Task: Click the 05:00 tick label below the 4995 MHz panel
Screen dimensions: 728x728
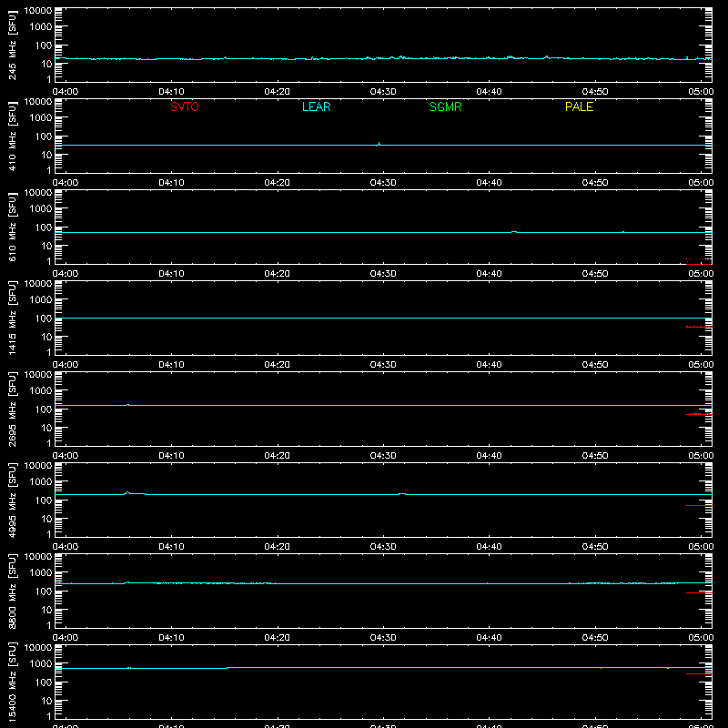Action: coord(701,547)
